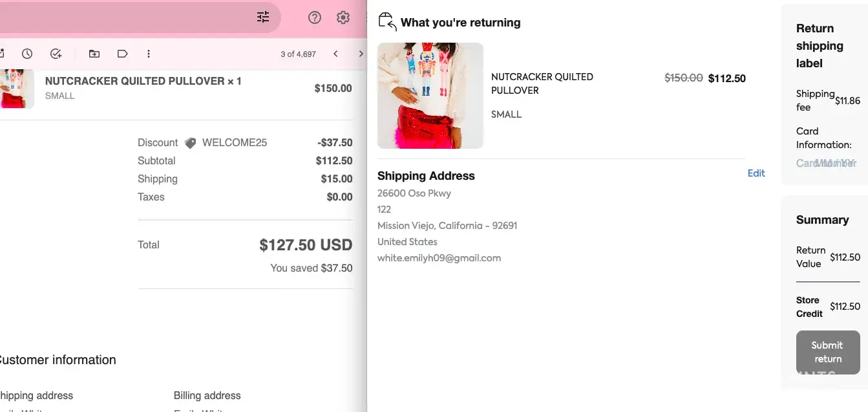Click the pullover thumbnail in order email
868x412 pixels.
[x=16, y=89]
